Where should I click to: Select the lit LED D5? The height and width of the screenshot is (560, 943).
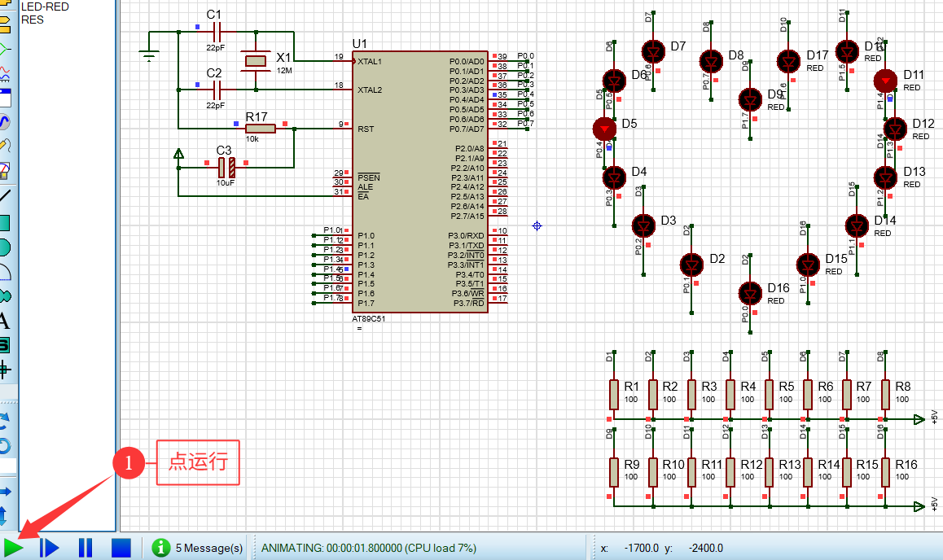pos(604,128)
